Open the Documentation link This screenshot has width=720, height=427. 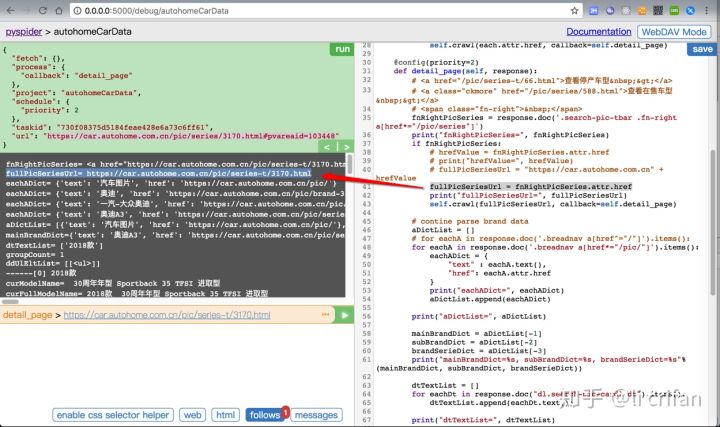(x=599, y=32)
